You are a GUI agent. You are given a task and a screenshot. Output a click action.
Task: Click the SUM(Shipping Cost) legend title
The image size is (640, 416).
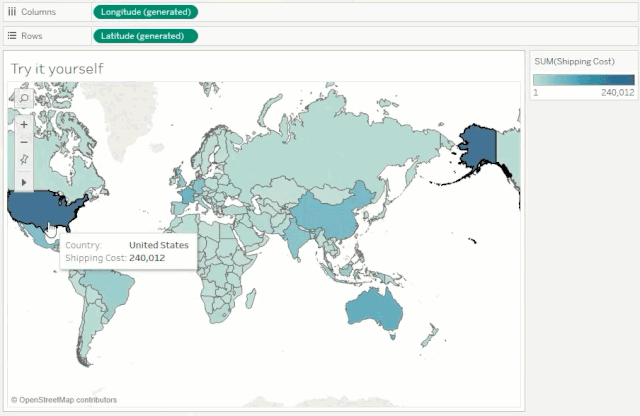pyautogui.click(x=576, y=61)
